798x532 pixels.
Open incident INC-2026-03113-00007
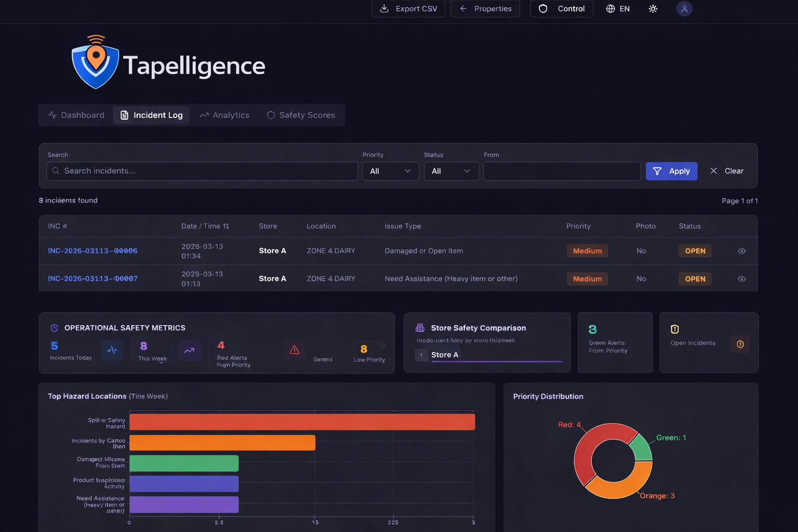(x=92, y=279)
